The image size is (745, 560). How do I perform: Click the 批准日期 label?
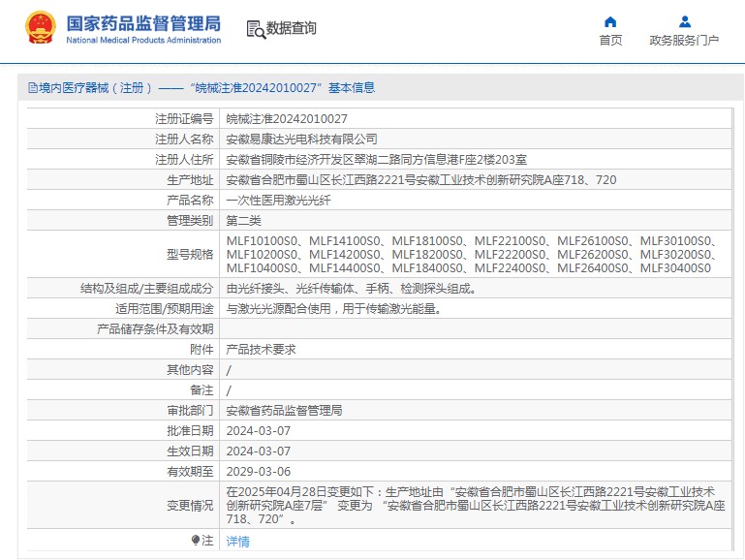(190, 431)
